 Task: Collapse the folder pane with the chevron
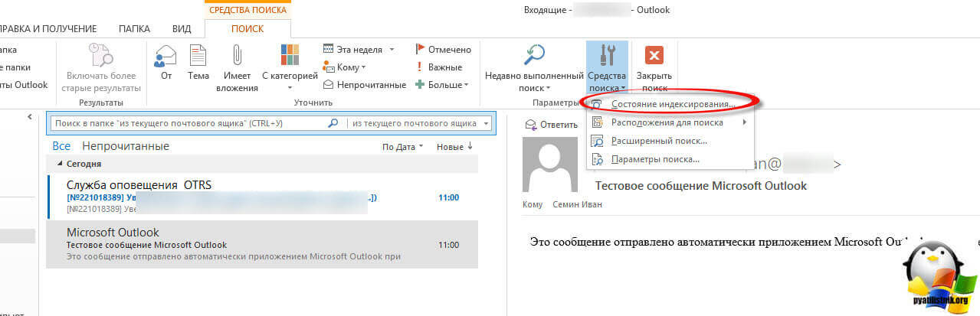click(x=30, y=117)
